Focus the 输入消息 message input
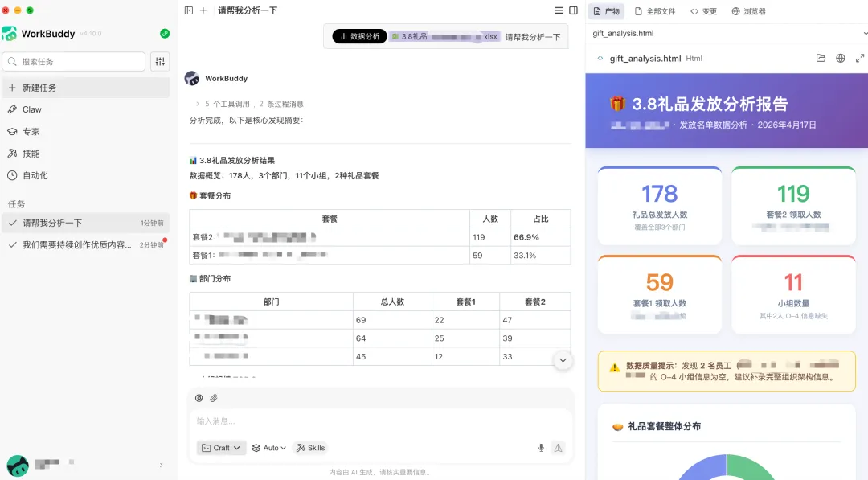The height and width of the screenshot is (480, 868). (381, 421)
